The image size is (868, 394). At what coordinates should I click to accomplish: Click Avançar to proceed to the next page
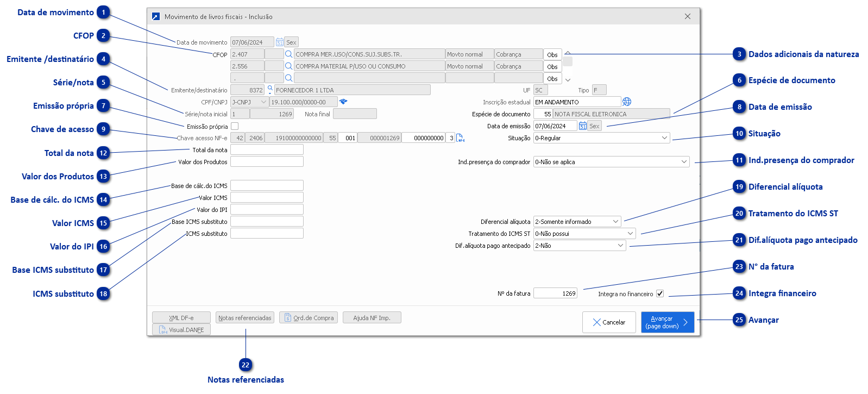click(668, 322)
